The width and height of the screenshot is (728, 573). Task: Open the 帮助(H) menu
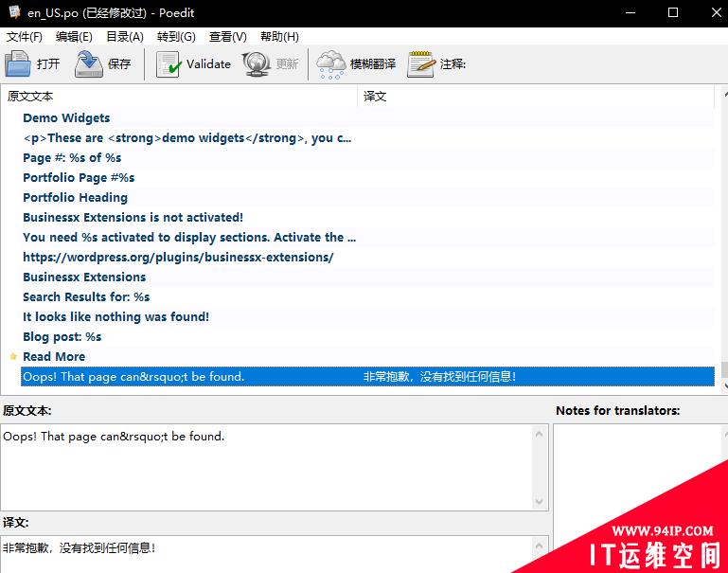coord(279,37)
